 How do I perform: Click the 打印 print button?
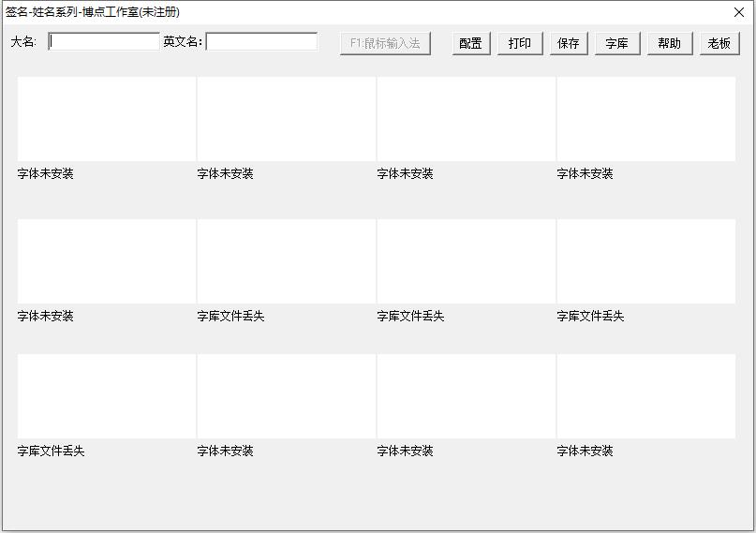520,43
